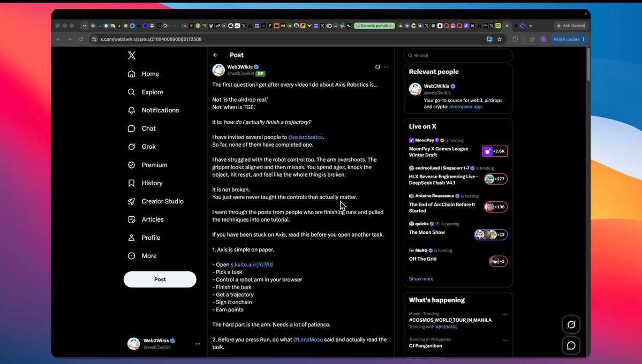Open Web3Wikis avatar on the post

click(x=218, y=70)
